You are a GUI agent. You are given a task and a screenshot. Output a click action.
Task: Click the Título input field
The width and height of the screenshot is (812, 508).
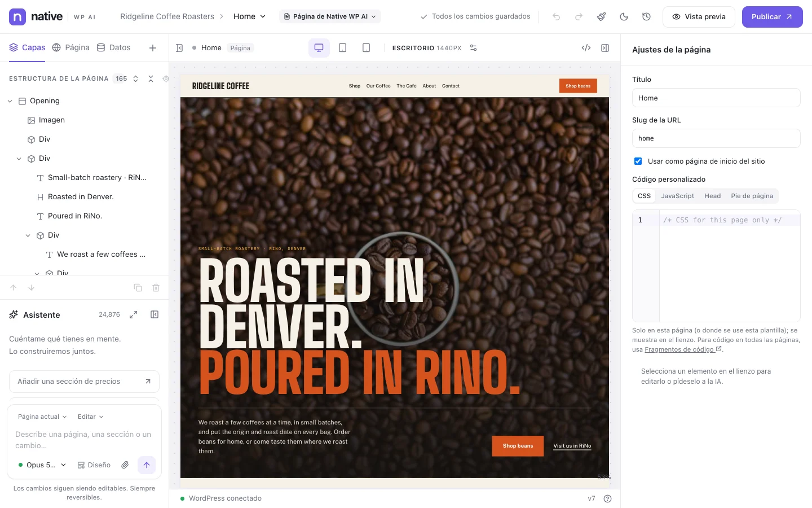[716, 98]
